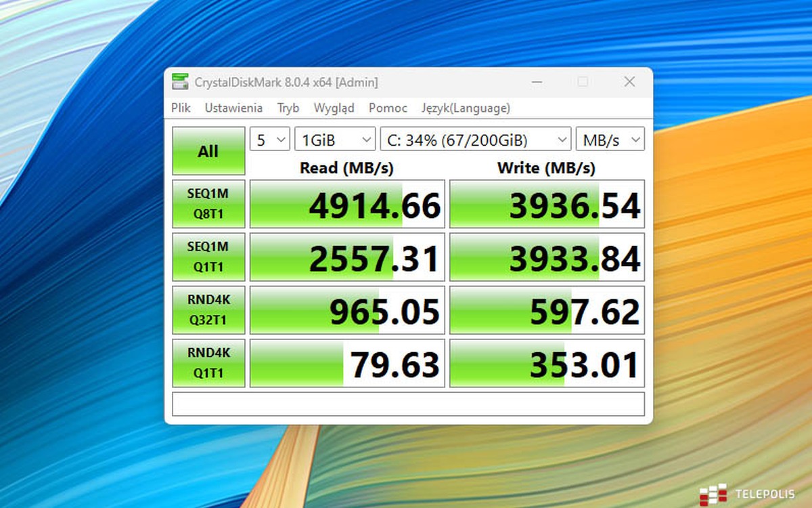The image size is (812, 508).
Task: Minimize the CrystalDiskMark window
Action: coord(537,82)
